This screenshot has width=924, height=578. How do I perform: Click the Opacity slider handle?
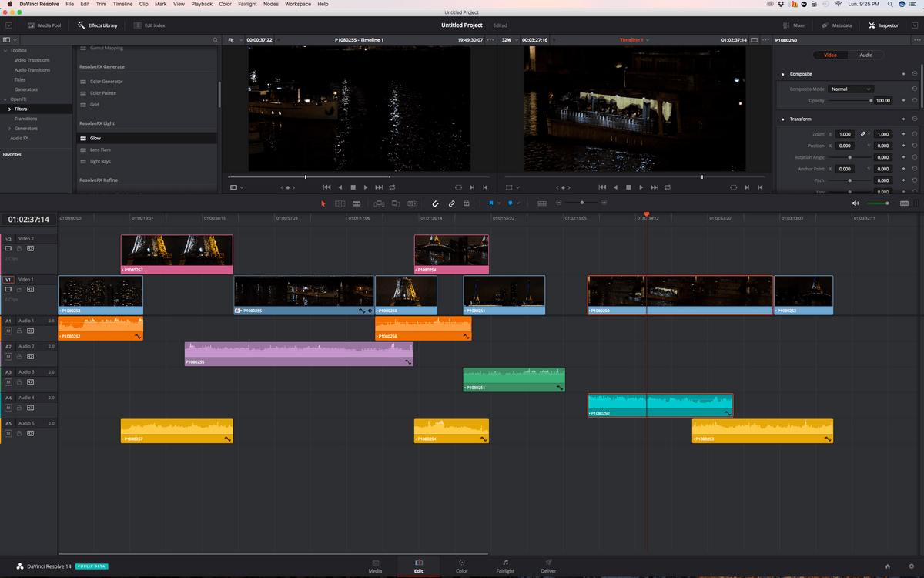[871, 100]
